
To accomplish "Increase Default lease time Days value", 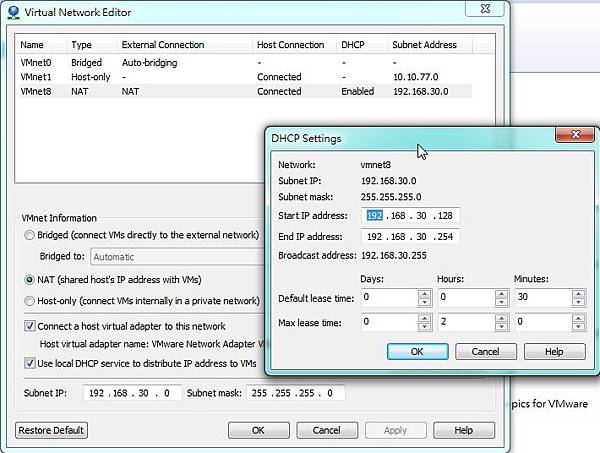I will coord(424,294).
